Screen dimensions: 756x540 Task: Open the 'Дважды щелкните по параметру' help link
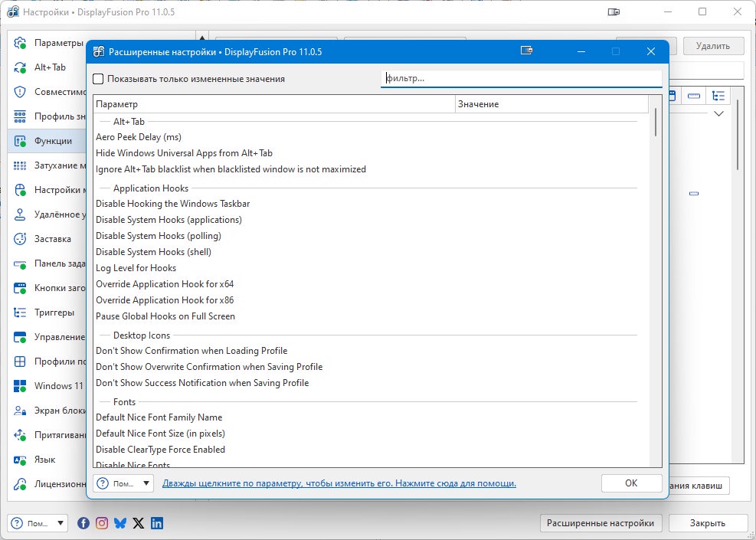pos(339,483)
